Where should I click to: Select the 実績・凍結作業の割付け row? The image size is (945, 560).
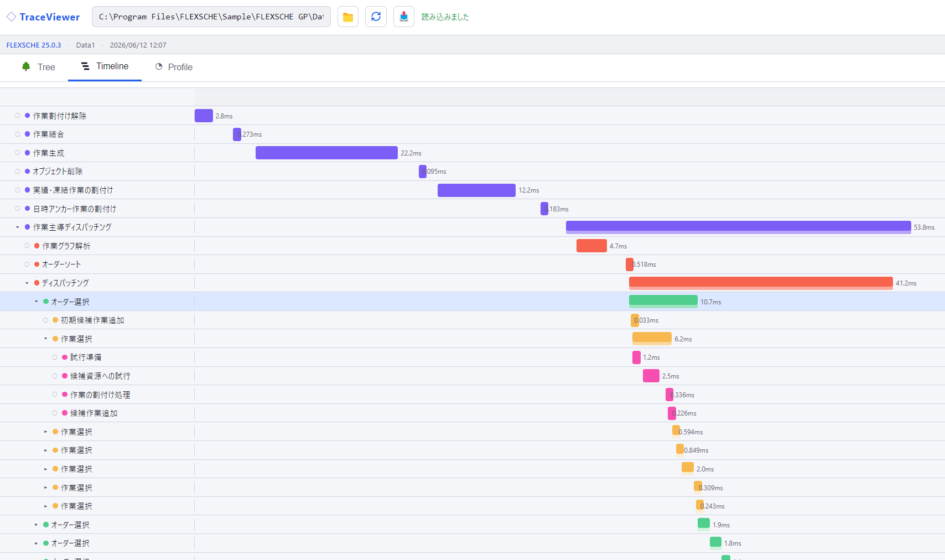click(472, 190)
